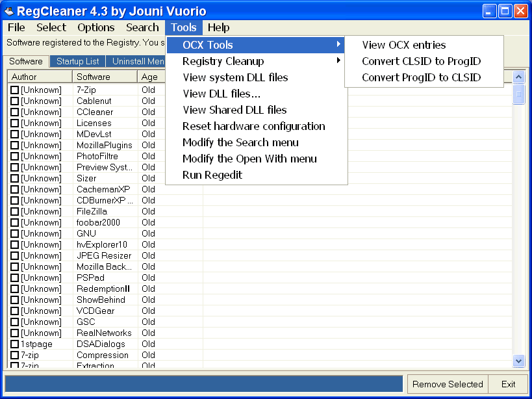Screen dimensions: 532x399
Task: Select the Sizer software entry
Action: point(86,179)
